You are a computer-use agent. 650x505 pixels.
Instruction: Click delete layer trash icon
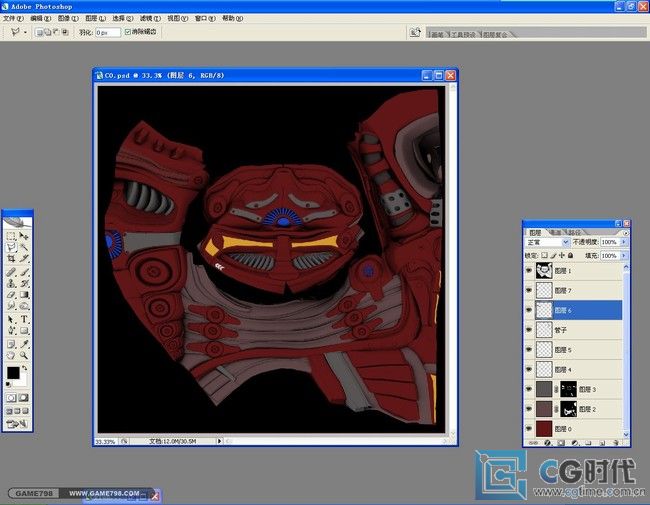(616, 443)
